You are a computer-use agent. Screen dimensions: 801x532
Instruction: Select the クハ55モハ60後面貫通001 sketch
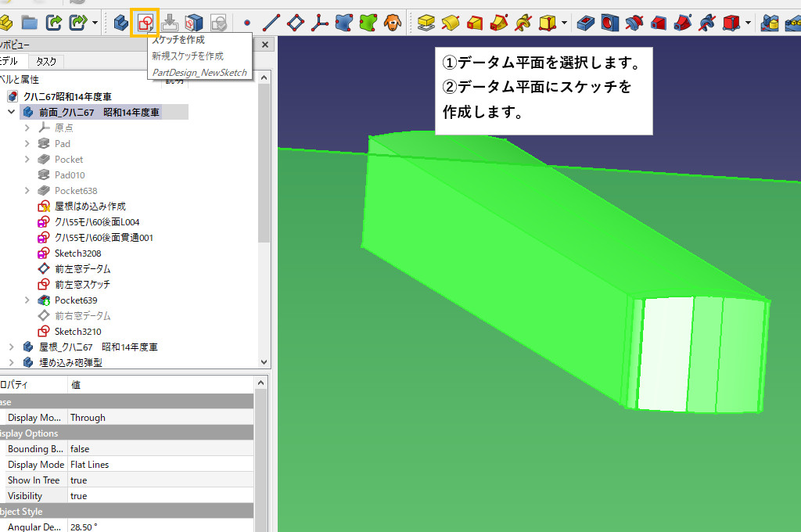[x=104, y=238]
